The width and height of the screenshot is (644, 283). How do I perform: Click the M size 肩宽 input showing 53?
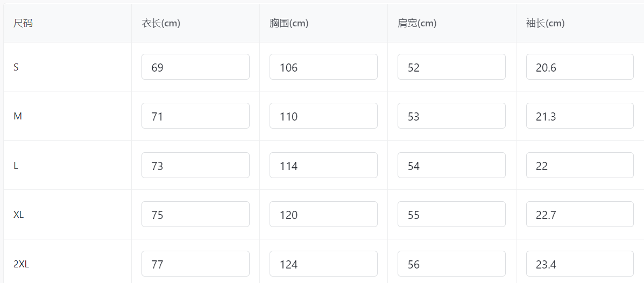(x=451, y=116)
